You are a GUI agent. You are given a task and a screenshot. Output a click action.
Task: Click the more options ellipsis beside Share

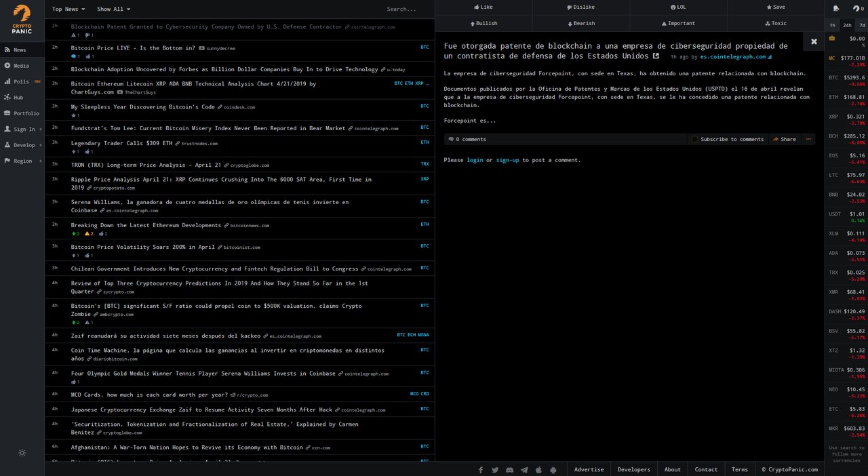[808, 139]
